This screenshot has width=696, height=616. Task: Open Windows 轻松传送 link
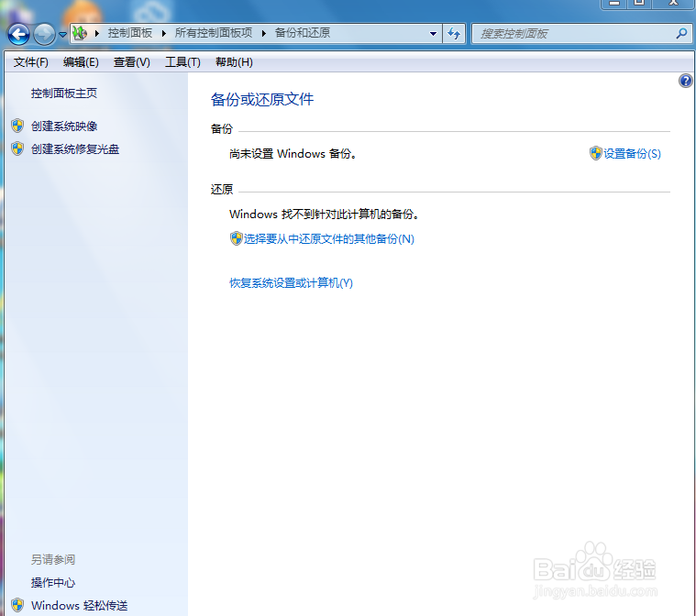[x=80, y=606]
